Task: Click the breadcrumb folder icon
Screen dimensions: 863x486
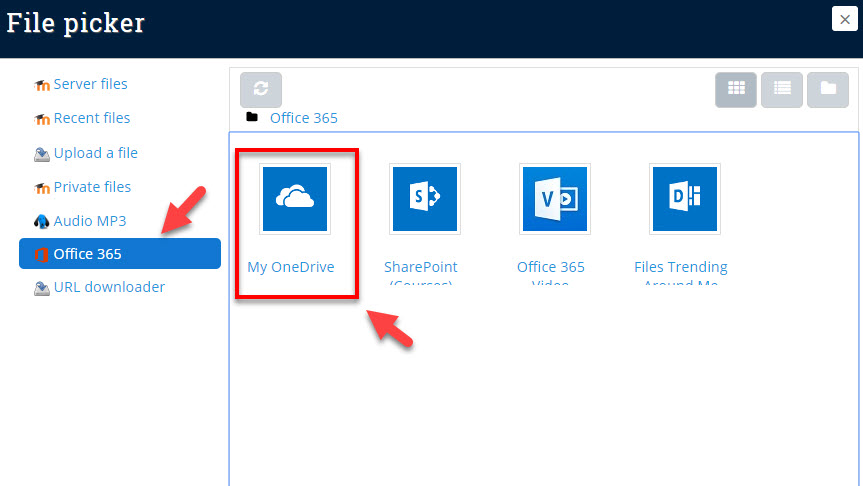Action: (x=252, y=117)
